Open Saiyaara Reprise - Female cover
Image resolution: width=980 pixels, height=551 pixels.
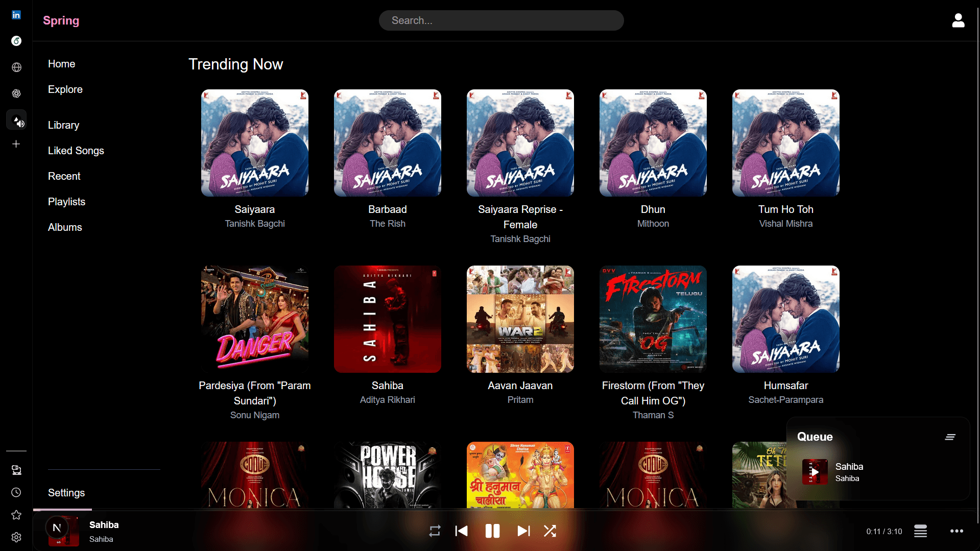tap(520, 143)
